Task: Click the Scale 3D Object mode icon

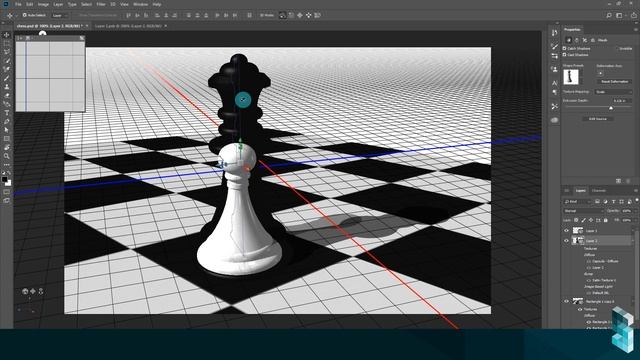Action: pyautogui.click(x=318, y=15)
